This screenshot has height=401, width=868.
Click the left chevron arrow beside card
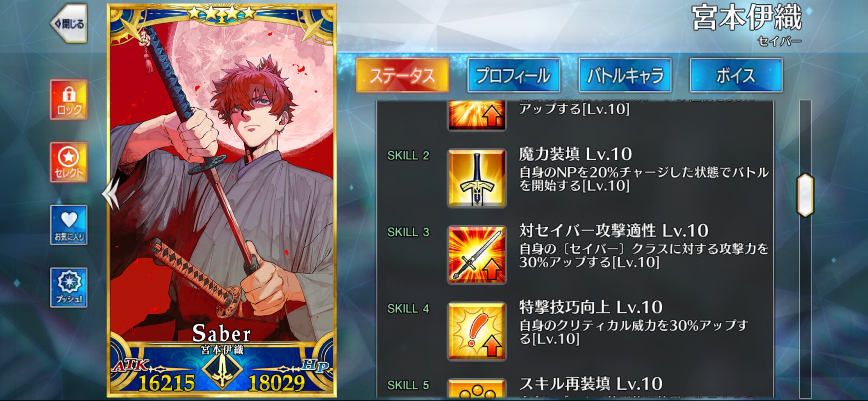click(x=110, y=193)
